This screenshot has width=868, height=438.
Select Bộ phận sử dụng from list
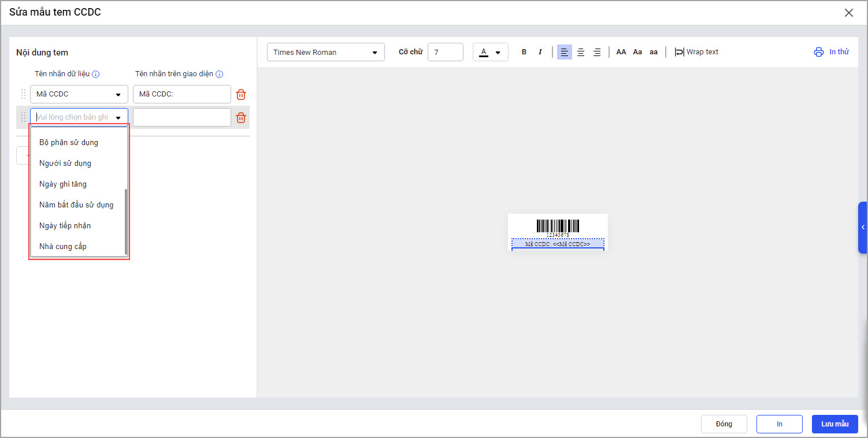69,142
